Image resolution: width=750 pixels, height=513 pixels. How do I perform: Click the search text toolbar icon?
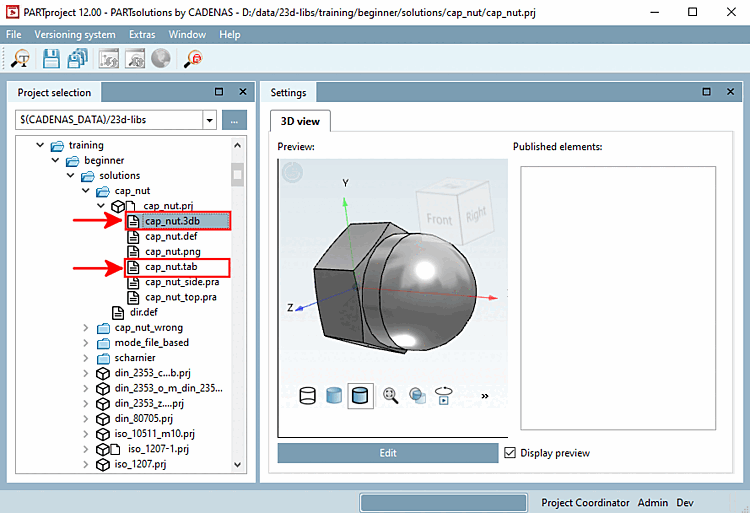pos(21,59)
